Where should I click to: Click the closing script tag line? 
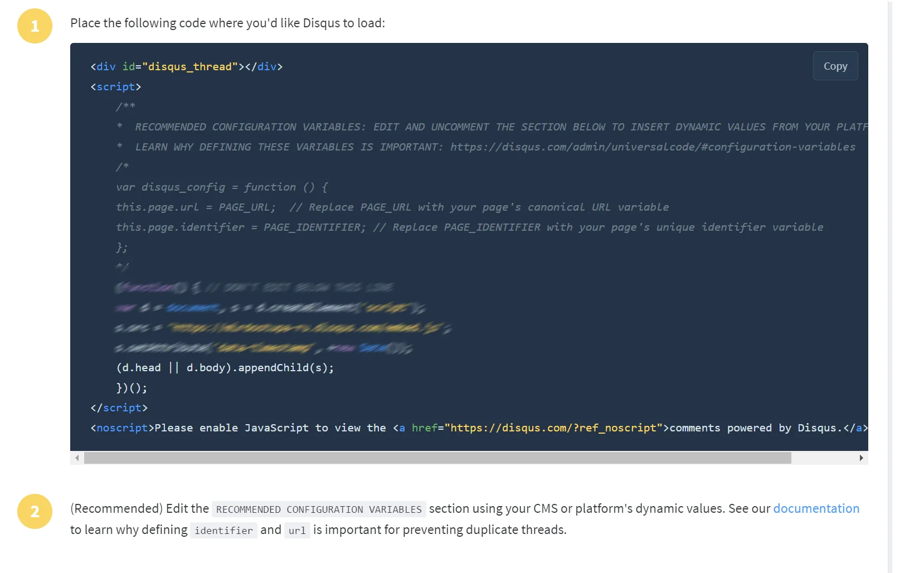pos(119,408)
